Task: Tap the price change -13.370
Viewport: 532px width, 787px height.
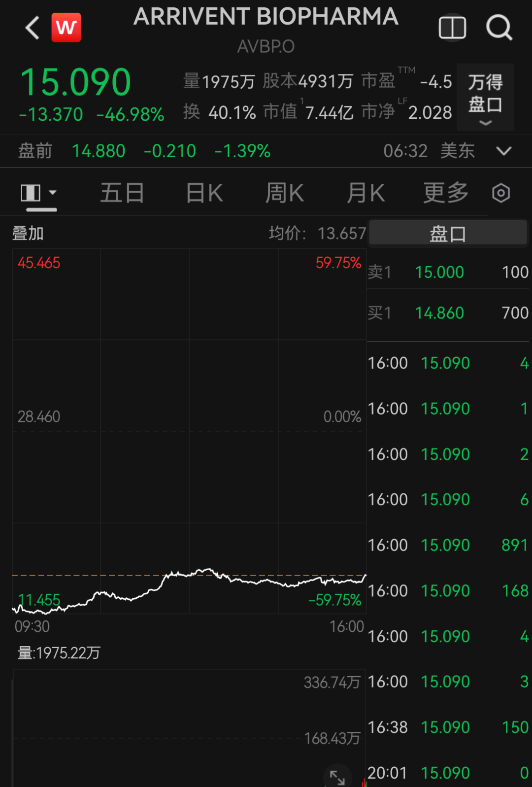Action: 51,115
